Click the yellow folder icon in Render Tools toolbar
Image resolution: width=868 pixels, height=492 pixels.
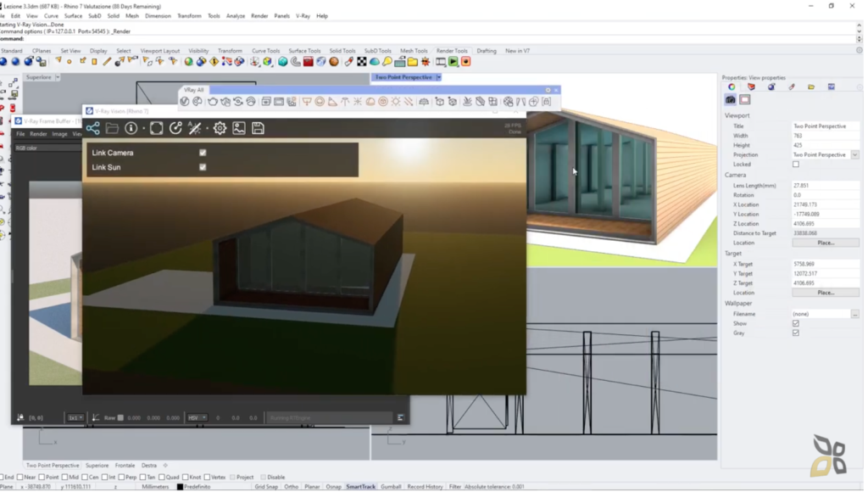tap(413, 62)
